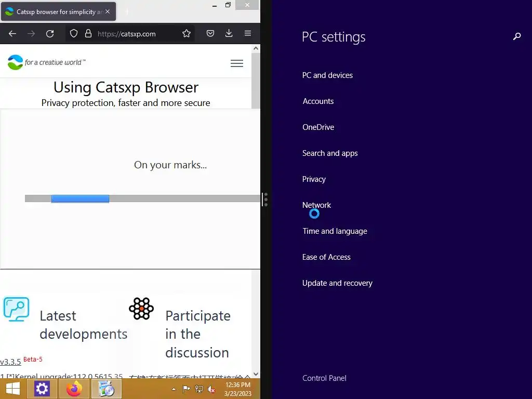Open a new tab with plus button
This screenshot has height=399, width=532.
tap(127, 12)
